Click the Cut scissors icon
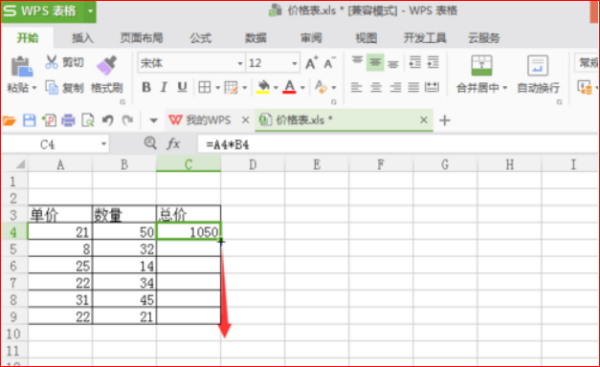The height and width of the screenshot is (367, 600). [51, 62]
